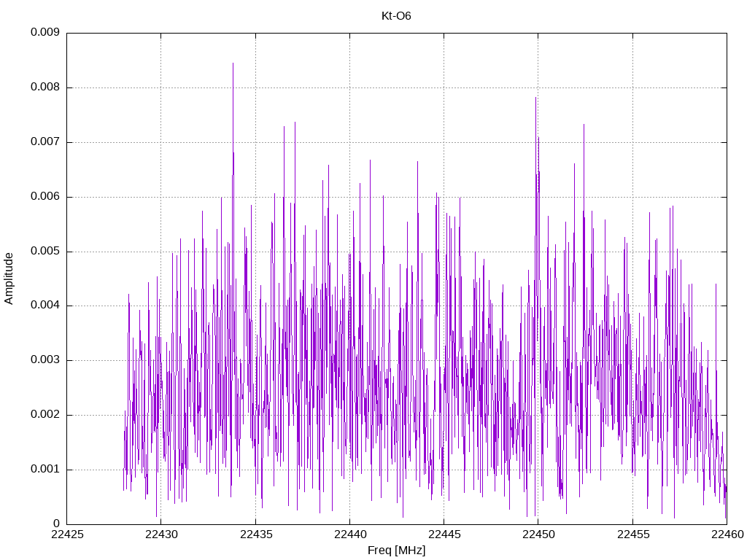Click y-axis tick label 0.006
The height and width of the screenshot is (560, 747).
45,197
